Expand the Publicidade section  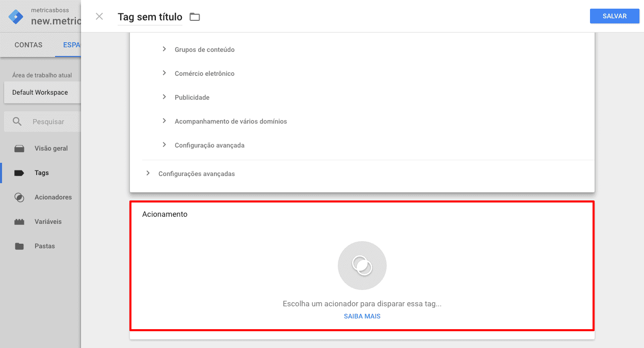164,97
